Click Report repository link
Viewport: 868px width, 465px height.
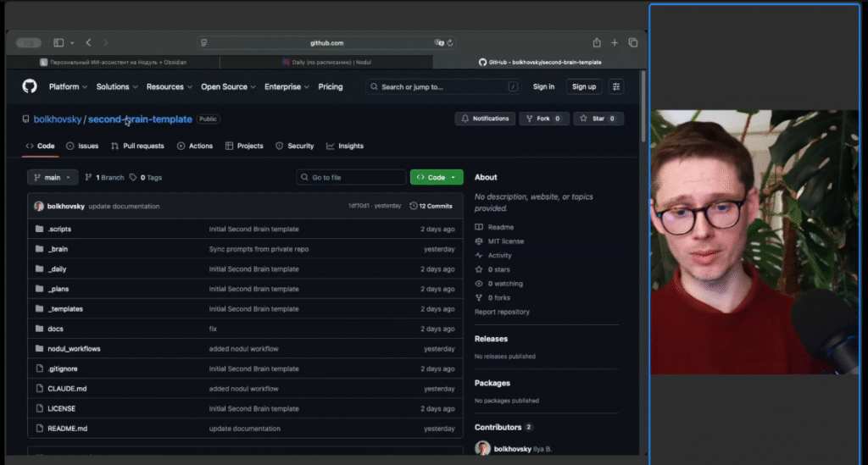point(502,312)
